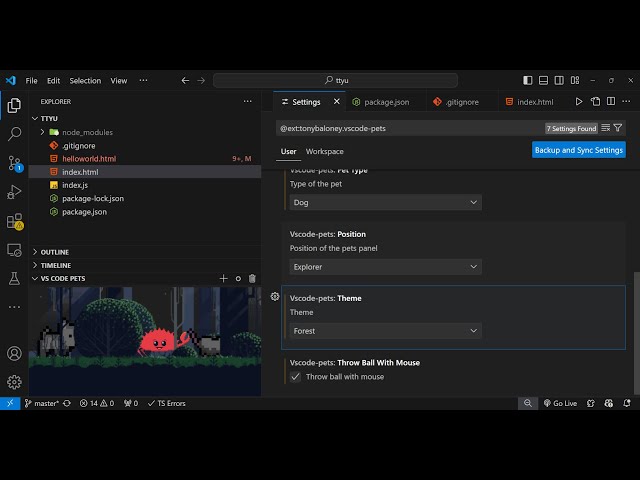This screenshot has height=480, width=640.
Task: Open the Pet Type dropdown showing Dog
Action: click(x=385, y=202)
